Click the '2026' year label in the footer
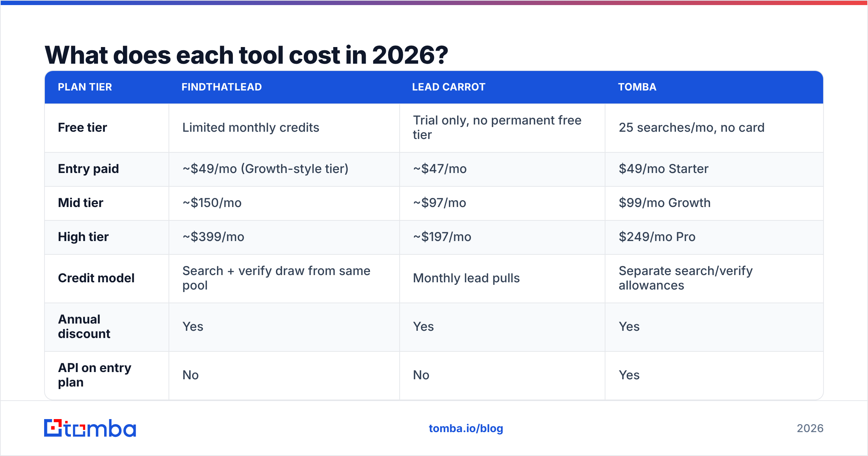The image size is (868, 456). coord(810,428)
